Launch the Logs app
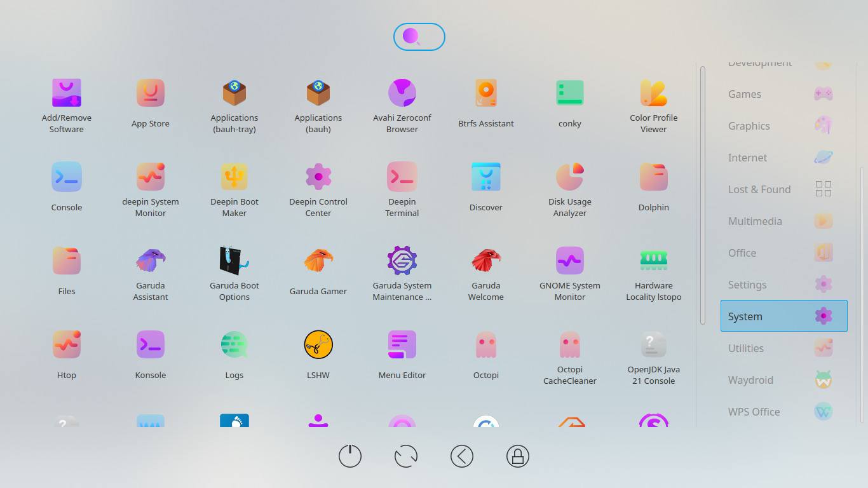Image resolution: width=868 pixels, height=488 pixels. (234, 356)
